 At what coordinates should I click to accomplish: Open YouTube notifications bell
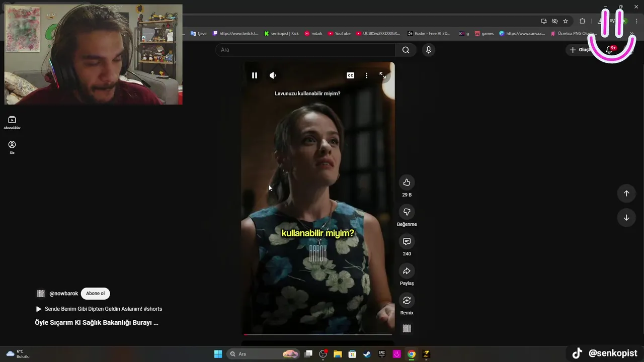(x=609, y=50)
